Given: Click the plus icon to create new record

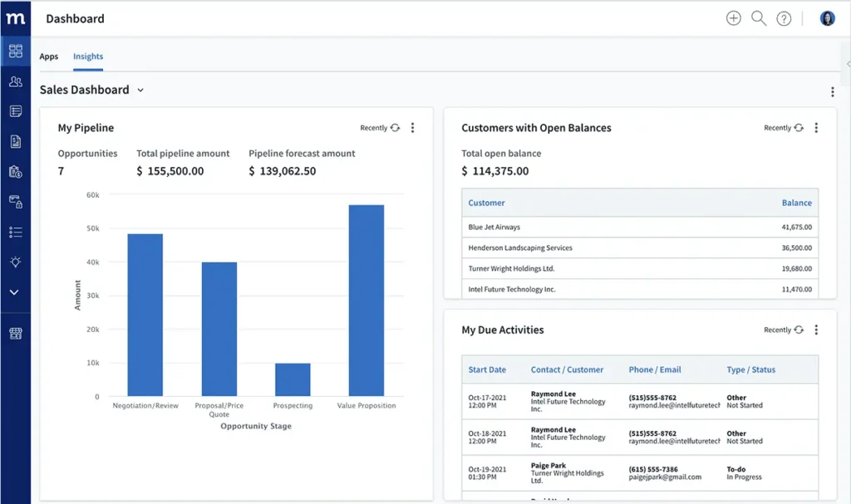Looking at the screenshot, I should click(733, 17).
